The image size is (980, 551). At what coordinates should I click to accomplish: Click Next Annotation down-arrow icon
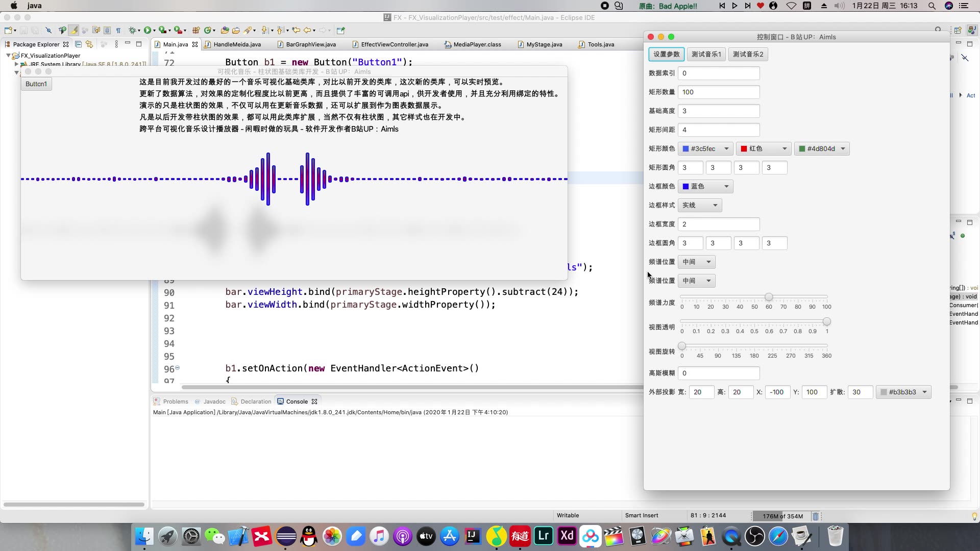pyautogui.click(x=264, y=30)
